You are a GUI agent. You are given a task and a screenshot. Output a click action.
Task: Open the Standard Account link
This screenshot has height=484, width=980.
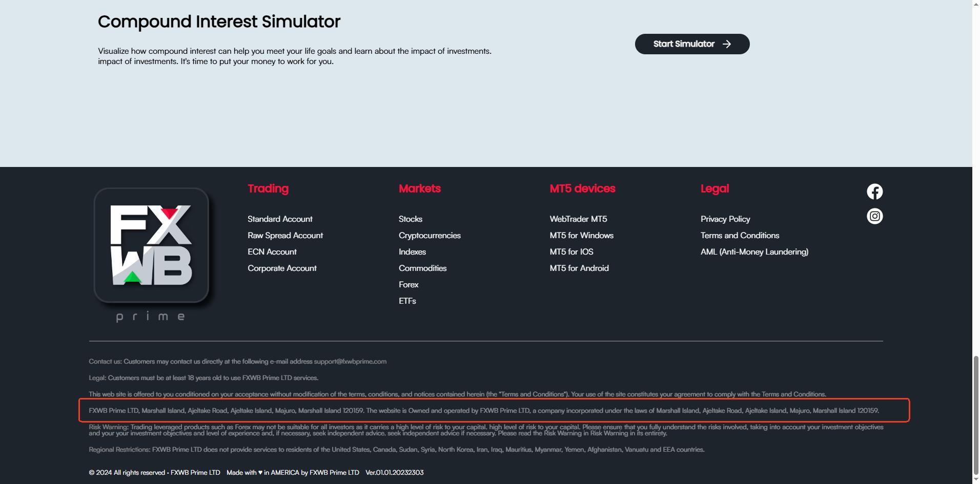click(280, 219)
